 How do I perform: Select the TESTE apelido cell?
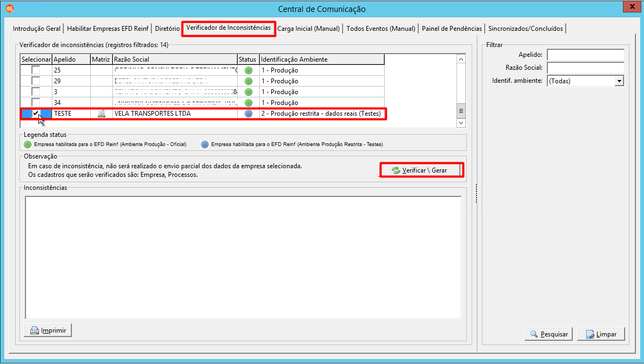(x=71, y=114)
